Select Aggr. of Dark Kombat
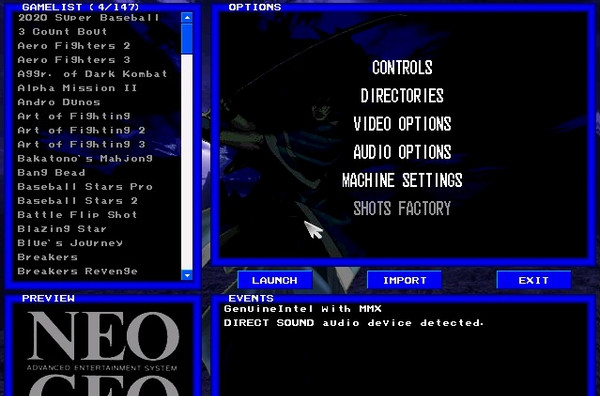Screen dimensions: 600x411 93,74
